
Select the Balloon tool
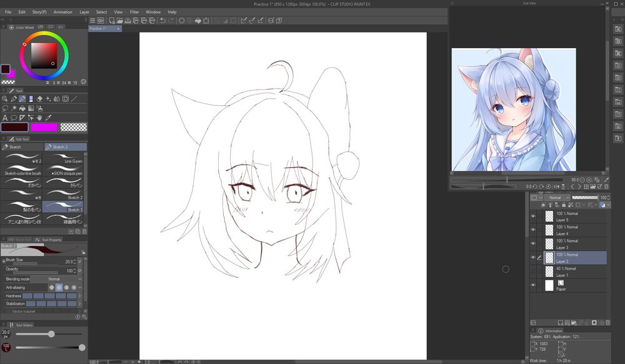[x=14, y=118]
